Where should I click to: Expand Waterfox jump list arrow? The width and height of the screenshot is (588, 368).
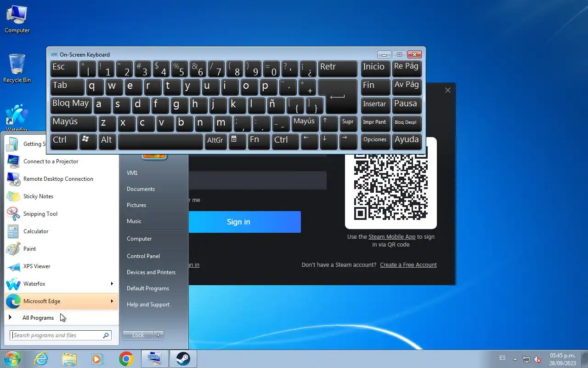tap(112, 284)
